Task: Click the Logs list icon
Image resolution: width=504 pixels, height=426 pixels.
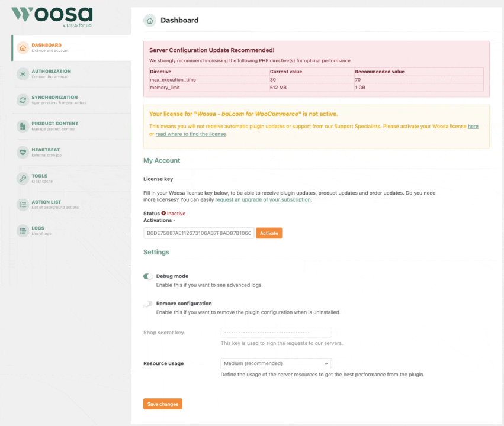Action: coord(23,231)
